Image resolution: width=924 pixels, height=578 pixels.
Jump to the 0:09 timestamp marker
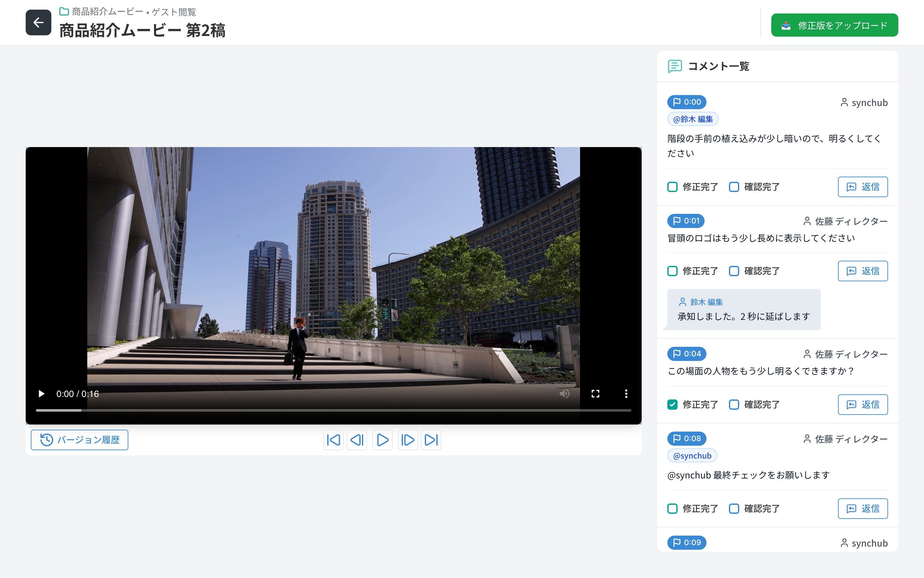[x=687, y=542]
